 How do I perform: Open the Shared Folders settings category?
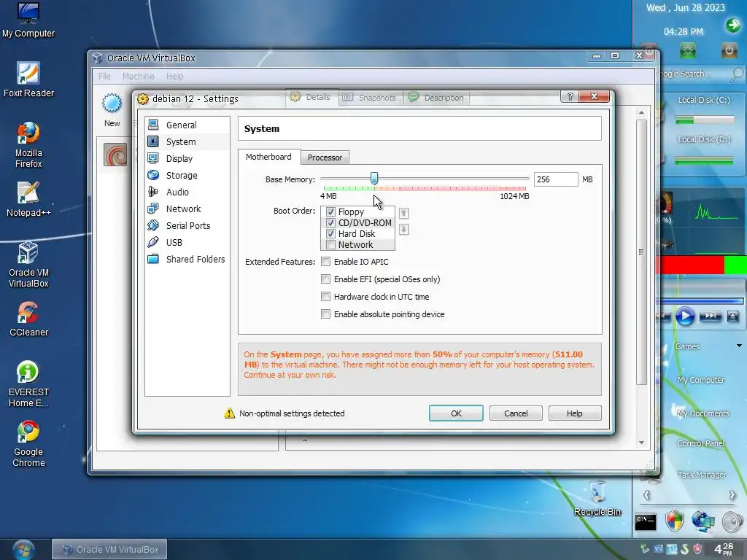tap(187, 259)
